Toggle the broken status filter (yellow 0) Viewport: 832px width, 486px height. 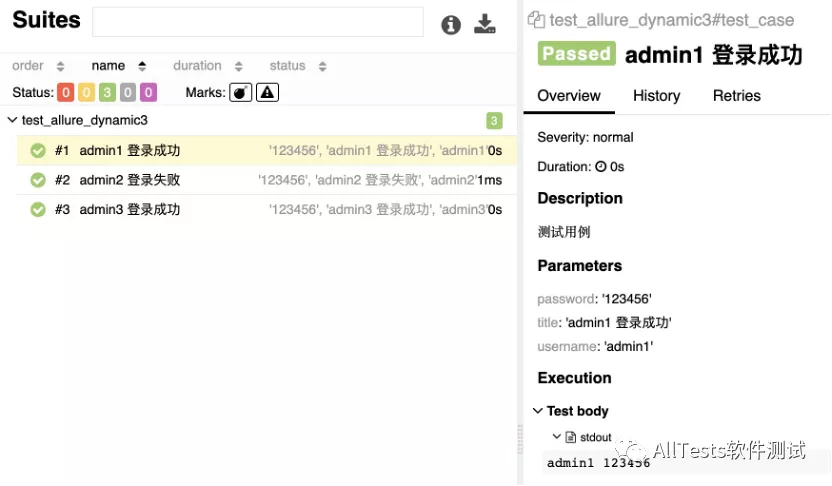[86, 92]
